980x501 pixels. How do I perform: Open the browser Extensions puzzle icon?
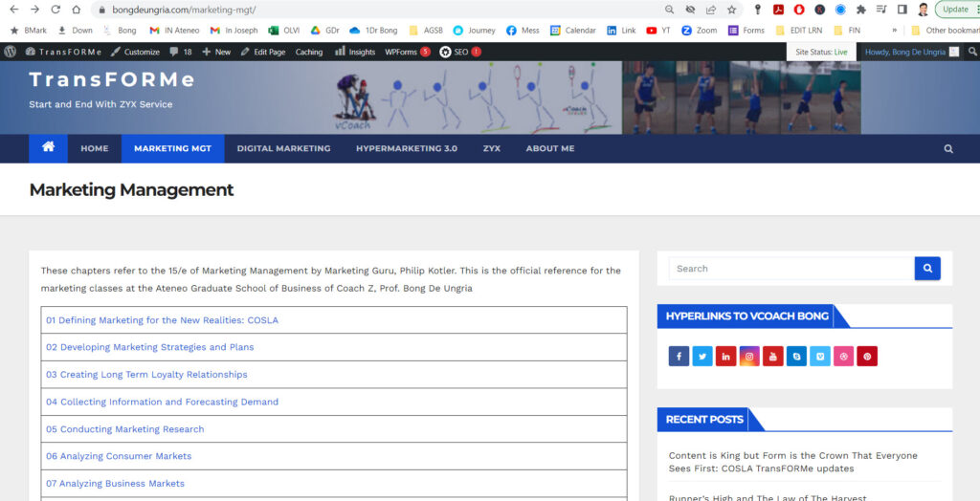(x=861, y=10)
